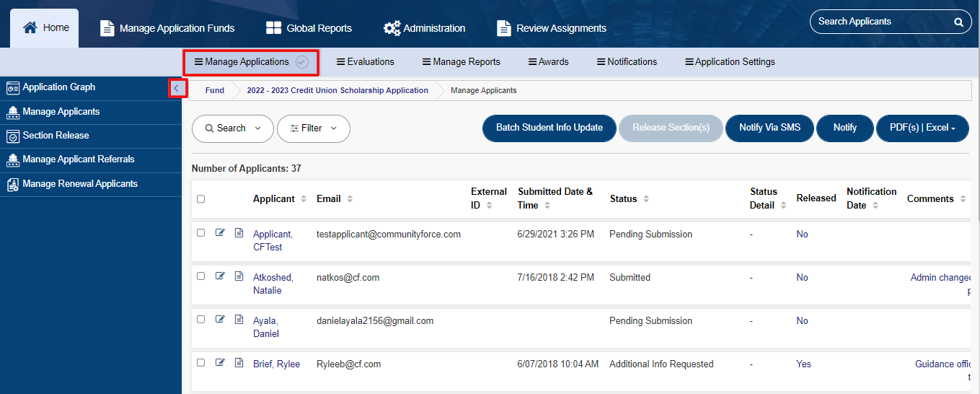The image size is (980, 394).
Task: View document icon for Ayala, Daniel
Action: coord(239,320)
